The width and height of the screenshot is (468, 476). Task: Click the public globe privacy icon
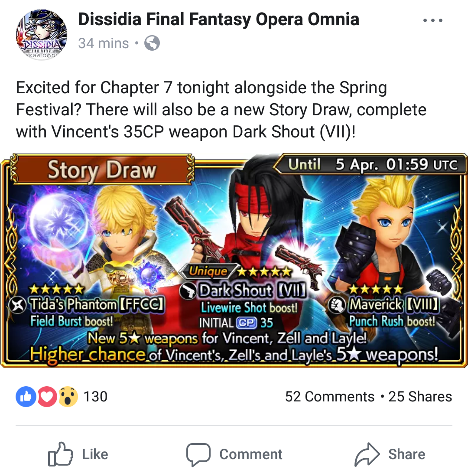[152, 43]
